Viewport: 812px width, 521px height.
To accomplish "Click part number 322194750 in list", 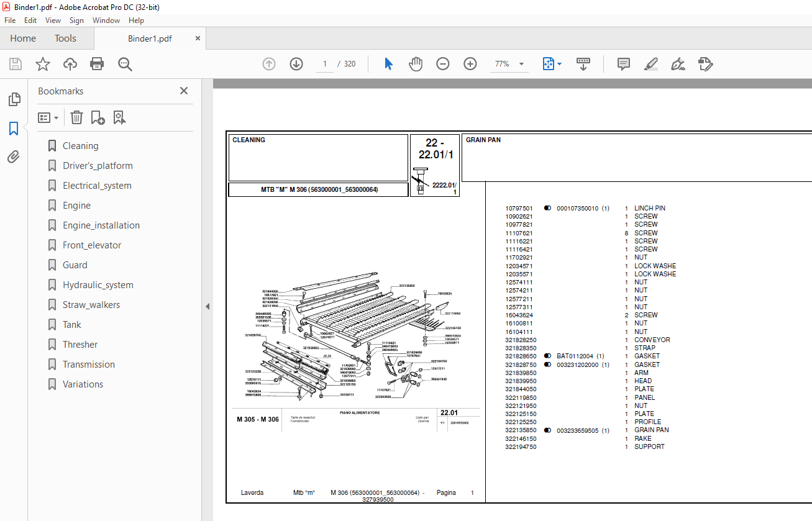I will pos(521,446).
